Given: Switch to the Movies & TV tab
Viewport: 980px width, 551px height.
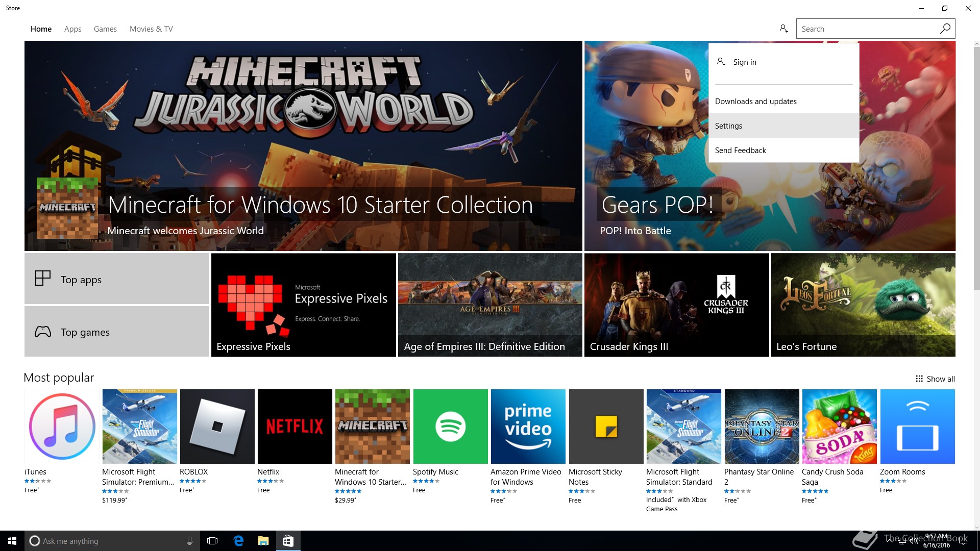Looking at the screenshot, I should pos(151,29).
